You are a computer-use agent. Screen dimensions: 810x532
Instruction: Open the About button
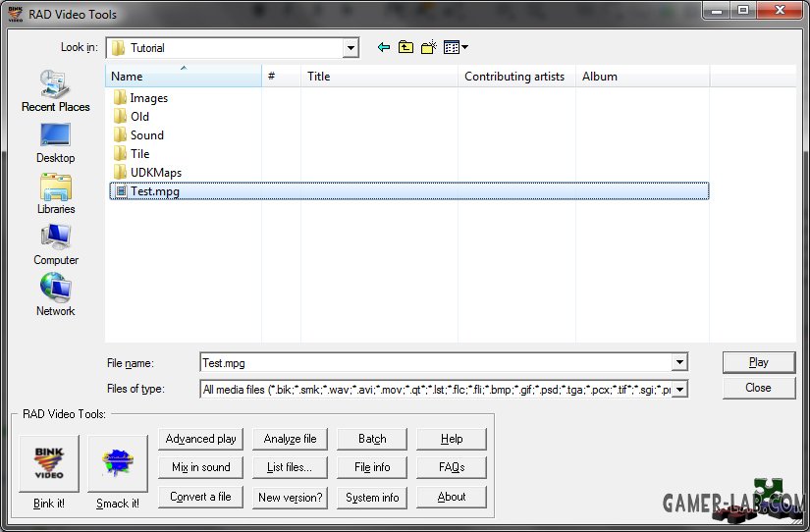pos(452,497)
